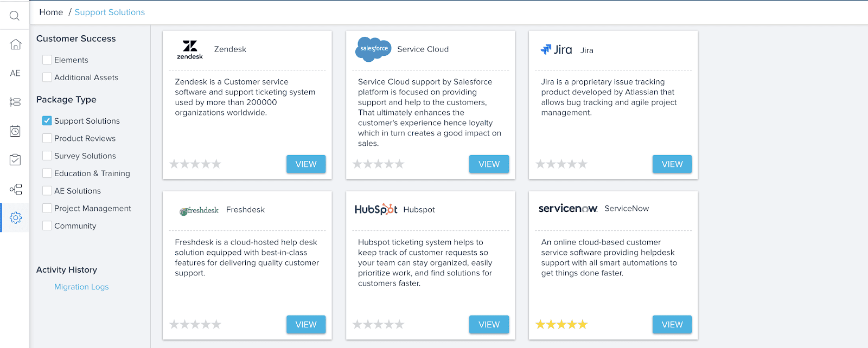Tick the Elements checkbox

click(47, 60)
